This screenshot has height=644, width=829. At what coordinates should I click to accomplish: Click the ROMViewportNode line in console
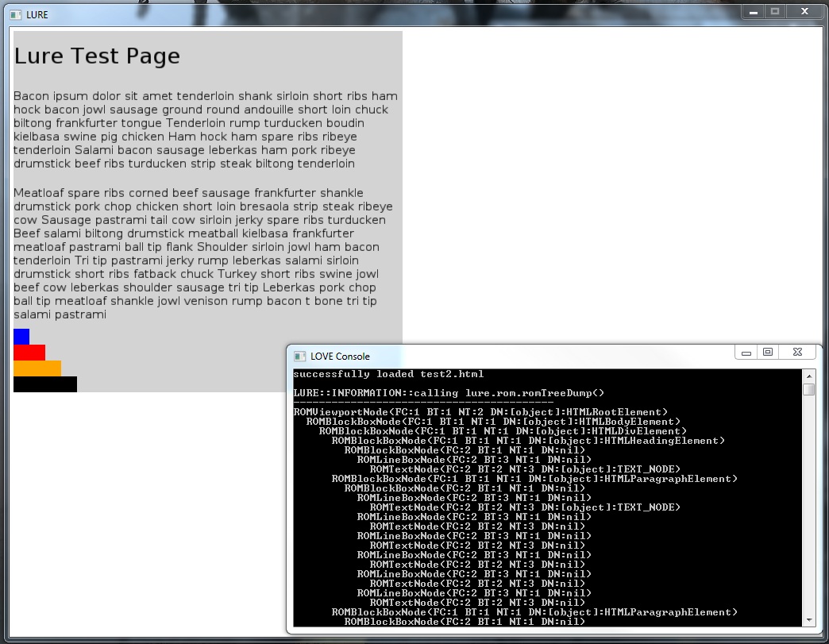(480, 412)
